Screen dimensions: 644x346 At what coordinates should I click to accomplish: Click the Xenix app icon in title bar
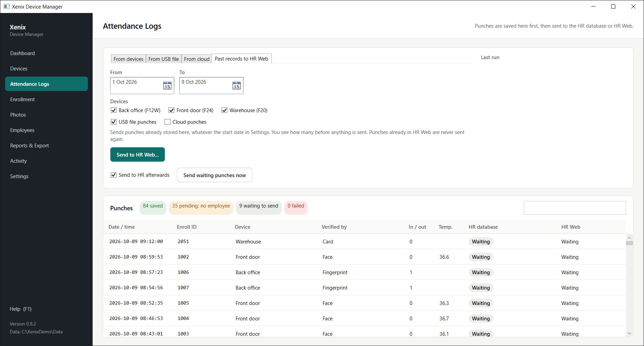click(x=6, y=6)
